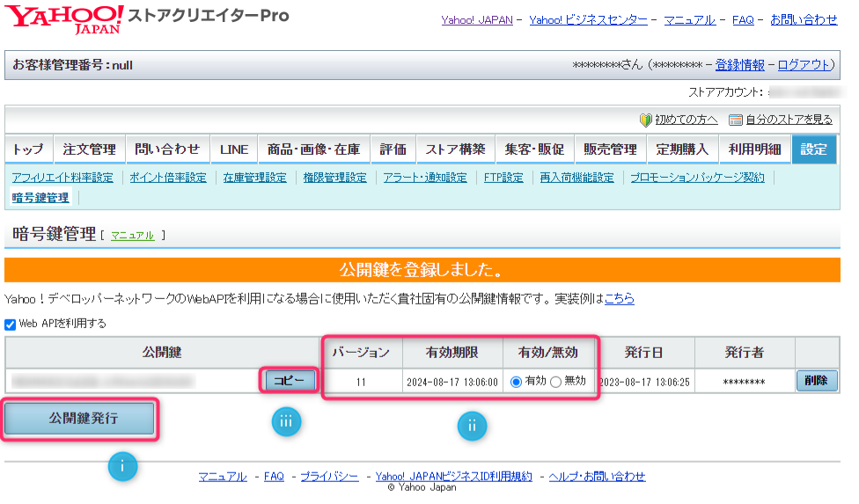
Task: Click the ログアウト link
Action: click(x=804, y=65)
